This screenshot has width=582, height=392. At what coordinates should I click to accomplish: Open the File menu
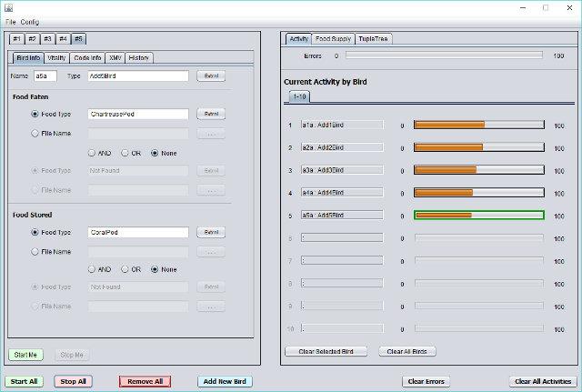point(10,22)
